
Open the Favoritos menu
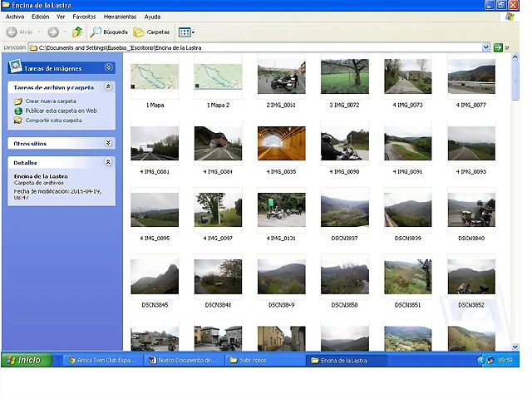point(84,17)
